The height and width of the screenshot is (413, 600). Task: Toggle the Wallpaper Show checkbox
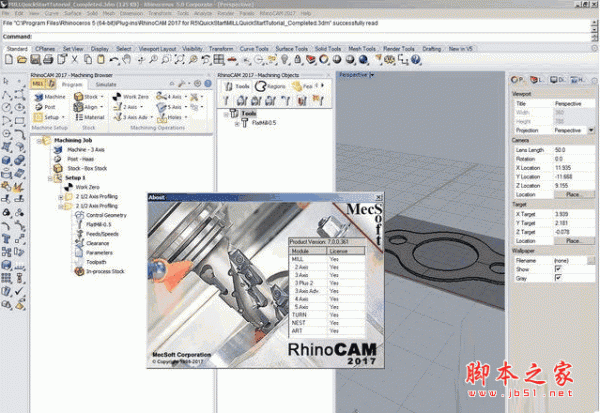point(558,269)
